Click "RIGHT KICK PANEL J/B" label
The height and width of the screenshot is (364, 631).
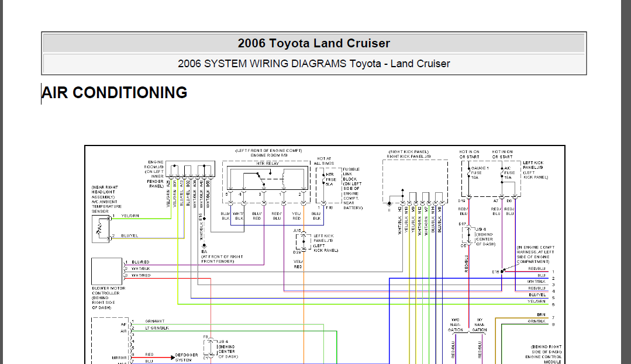tap(409, 157)
